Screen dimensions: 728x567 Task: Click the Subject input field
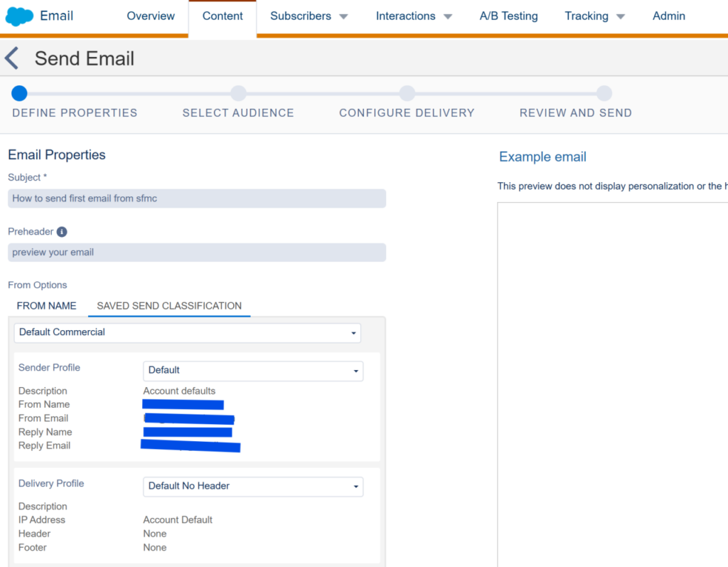(197, 198)
